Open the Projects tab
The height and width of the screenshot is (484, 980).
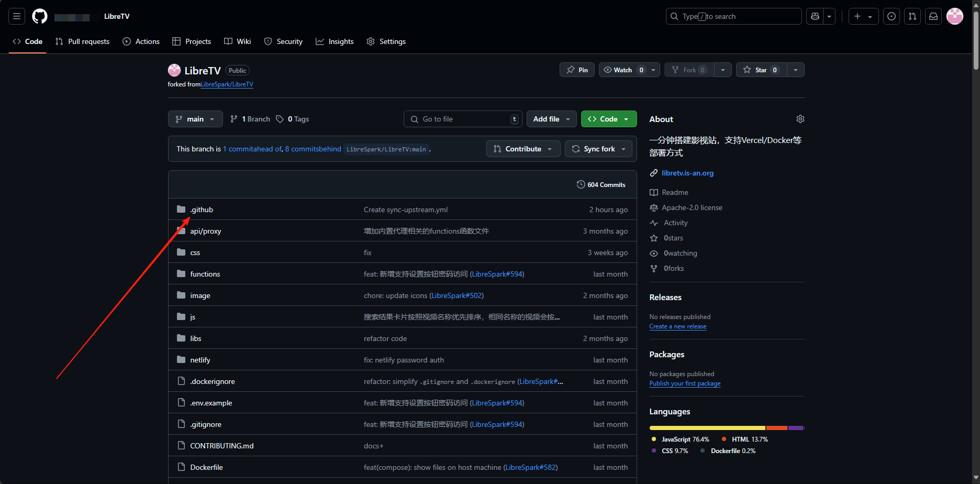click(x=192, y=41)
